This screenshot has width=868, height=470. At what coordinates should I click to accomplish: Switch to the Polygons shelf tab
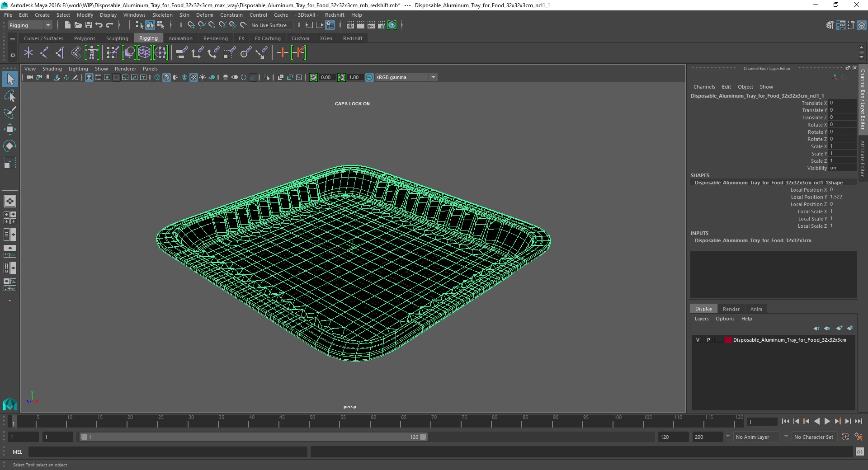click(x=85, y=38)
